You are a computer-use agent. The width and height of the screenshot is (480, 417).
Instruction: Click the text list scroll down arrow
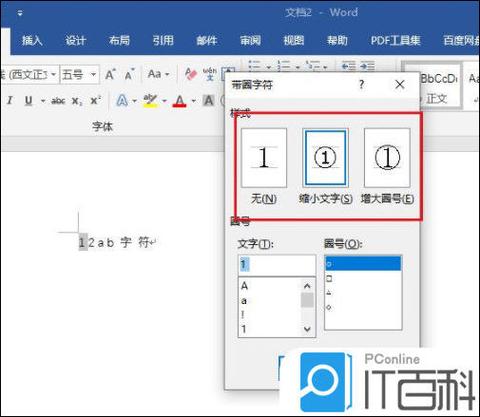click(307, 329)
